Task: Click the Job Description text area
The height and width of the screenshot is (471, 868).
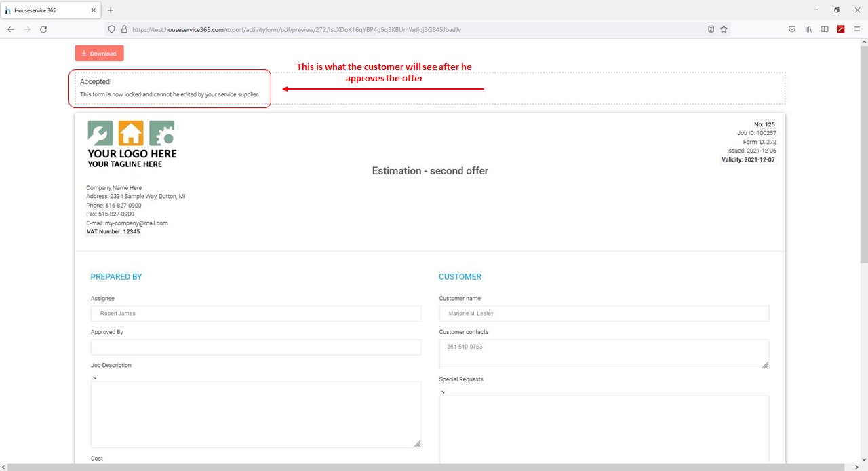Action: (x=256, y=414)
